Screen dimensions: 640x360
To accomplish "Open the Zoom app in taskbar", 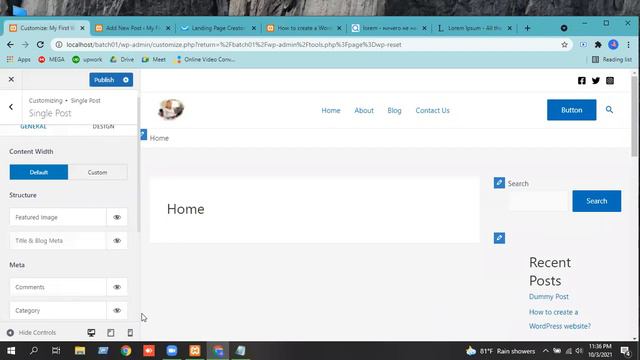I will [172, 351].
